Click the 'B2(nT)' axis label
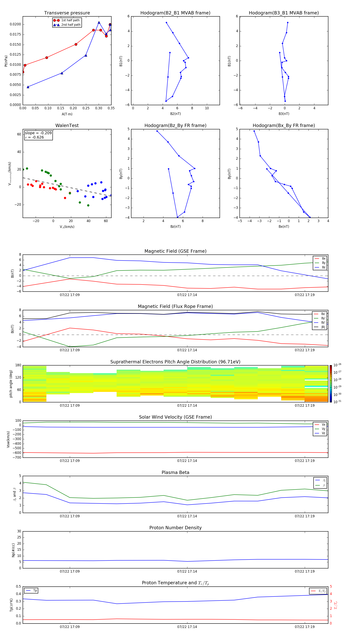The height and width of the screenshot is (644, 351). tap(175, 114)
